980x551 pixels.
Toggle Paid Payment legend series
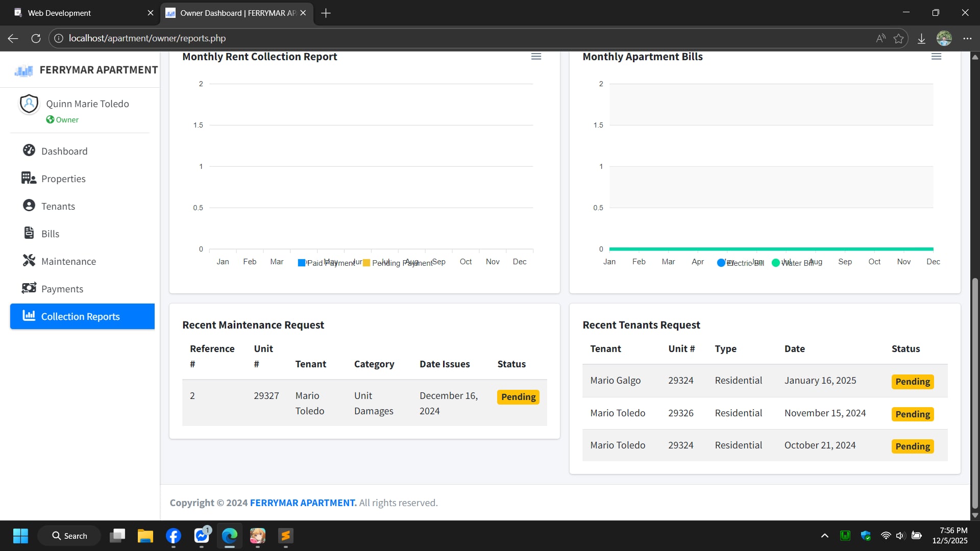tap(327, 263)
